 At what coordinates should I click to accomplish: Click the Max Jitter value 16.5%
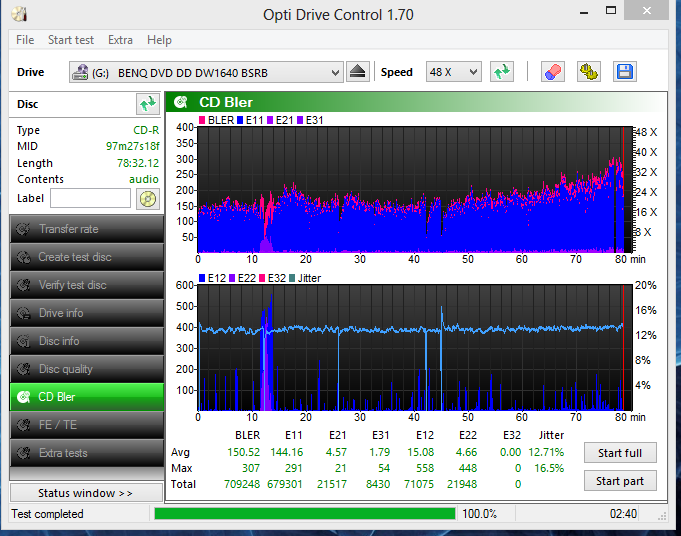pos(549,468)
